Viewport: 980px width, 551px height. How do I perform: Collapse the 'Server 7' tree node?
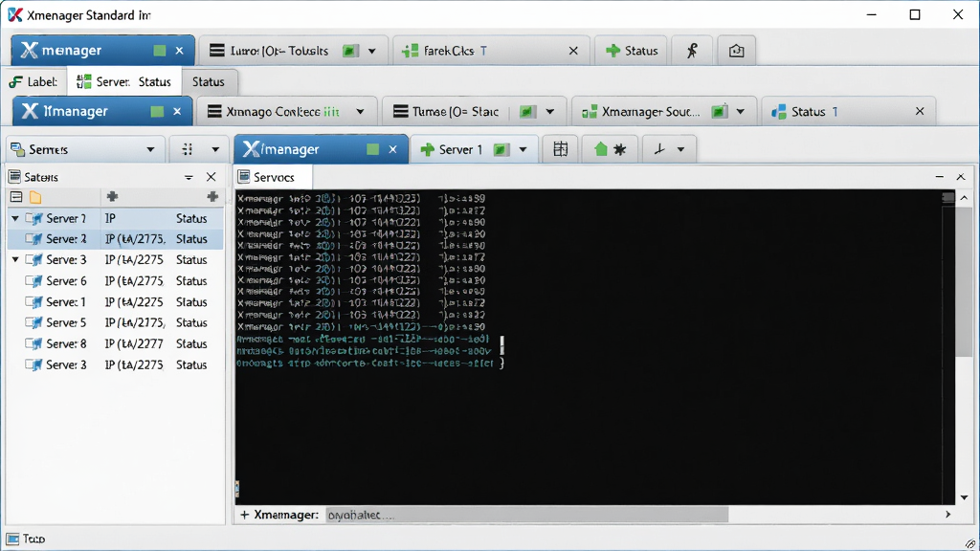[x=15, y=219]
